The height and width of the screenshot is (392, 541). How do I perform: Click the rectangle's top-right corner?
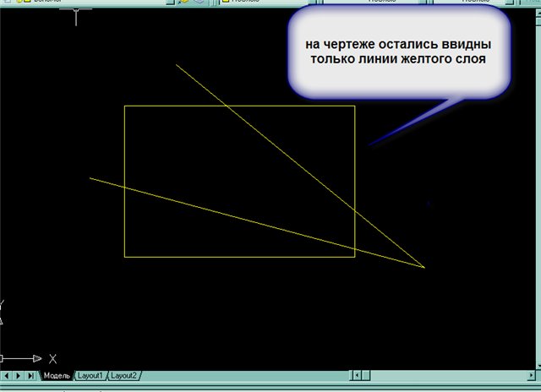354,106
